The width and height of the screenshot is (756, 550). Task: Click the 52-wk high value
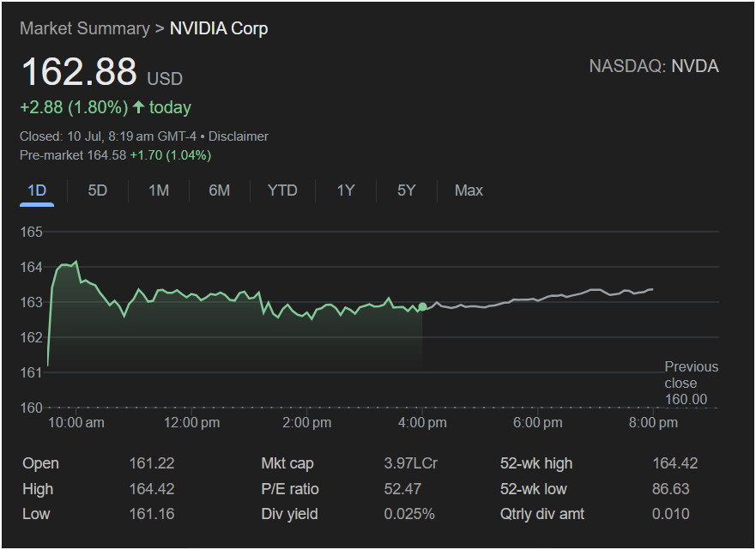675,463
